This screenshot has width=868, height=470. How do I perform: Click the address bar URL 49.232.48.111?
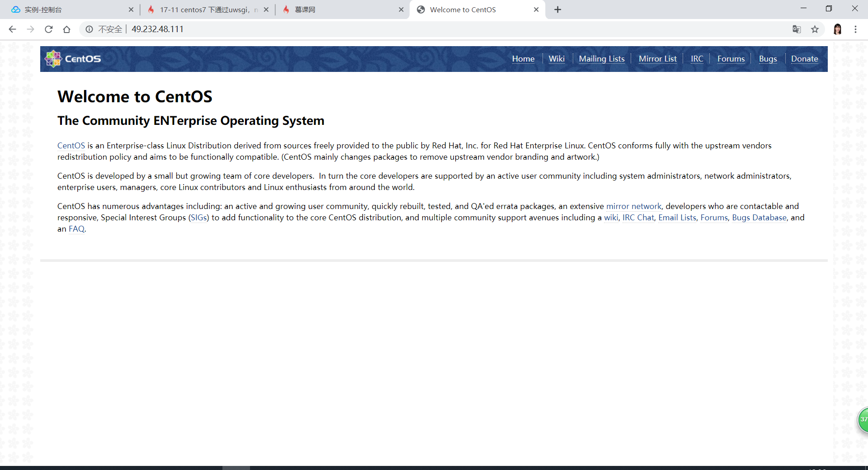tap(157, 29)
